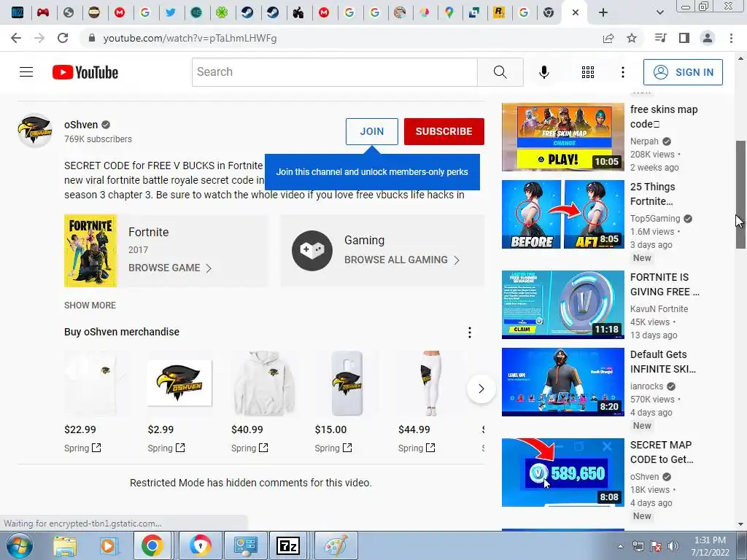Screen dimensions: 747x560
Task: Click the address bar URL
Action: (x=190, y=38)
